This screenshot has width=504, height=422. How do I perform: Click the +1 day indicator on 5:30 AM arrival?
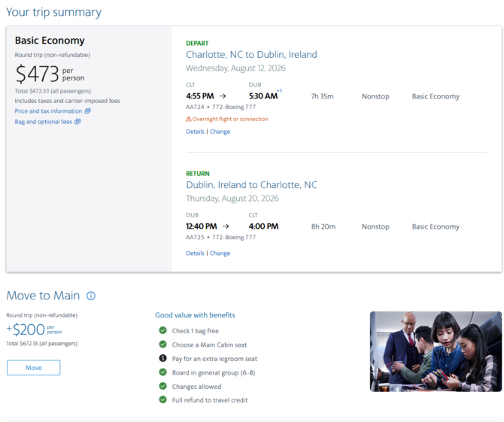279,92
